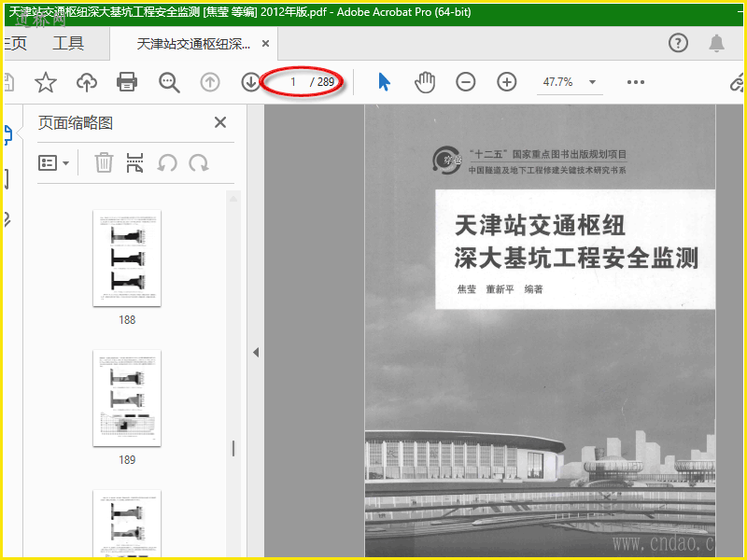
Task: Go to the previous page arrow
Action: (x=210, y=82)
